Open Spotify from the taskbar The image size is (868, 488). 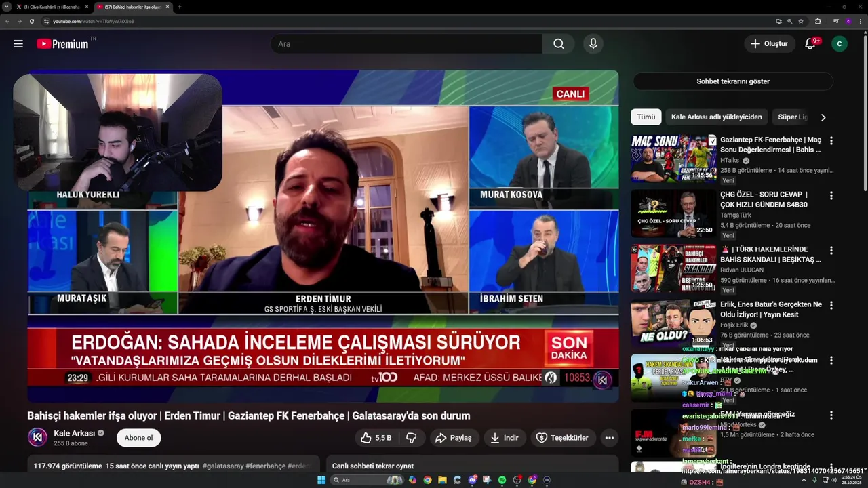502,480
